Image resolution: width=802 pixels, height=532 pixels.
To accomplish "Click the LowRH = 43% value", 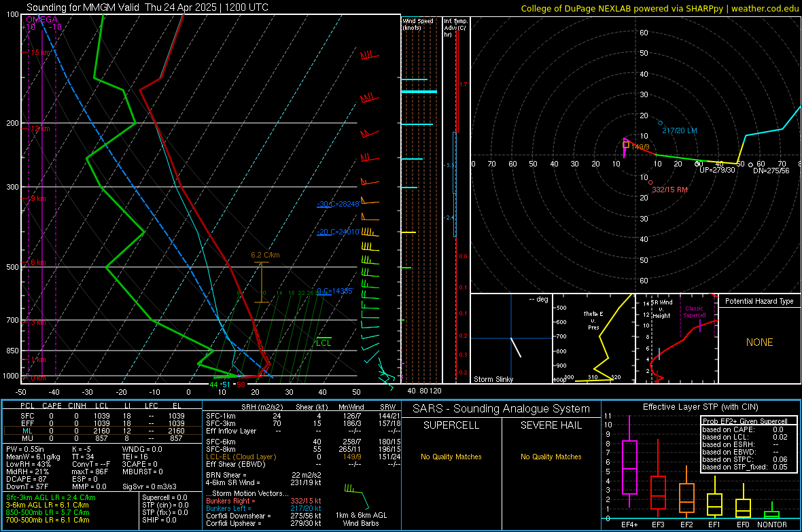I will 28,464.
